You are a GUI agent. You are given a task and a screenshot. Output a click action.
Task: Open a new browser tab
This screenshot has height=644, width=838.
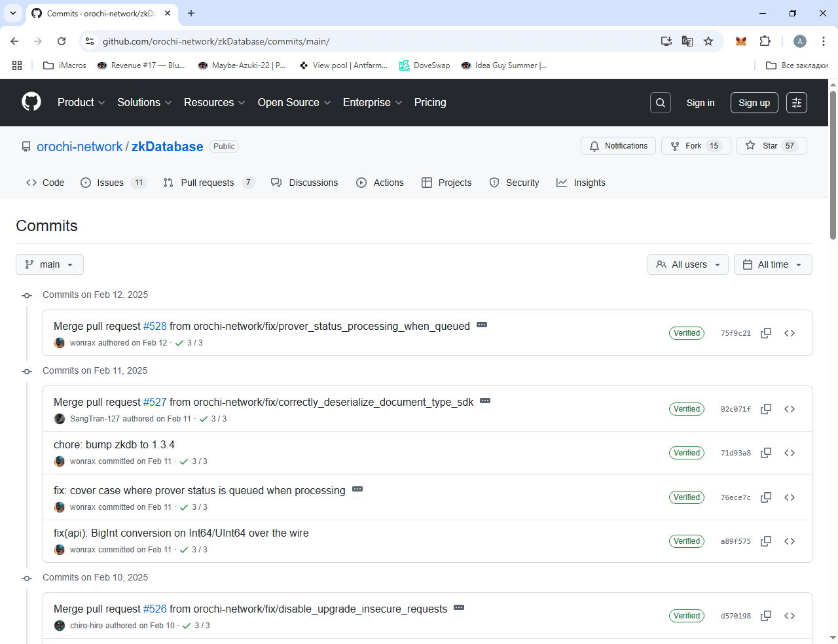(x=191, y=13)
